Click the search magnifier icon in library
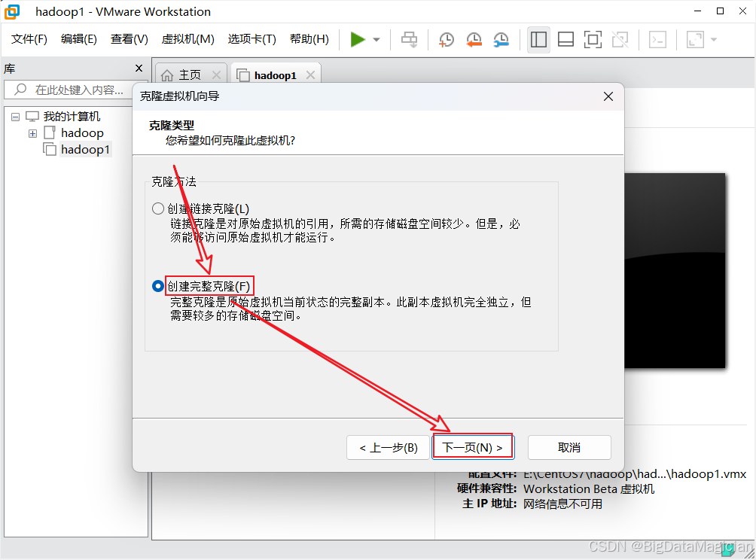756x560 pixels. (20, 89)
